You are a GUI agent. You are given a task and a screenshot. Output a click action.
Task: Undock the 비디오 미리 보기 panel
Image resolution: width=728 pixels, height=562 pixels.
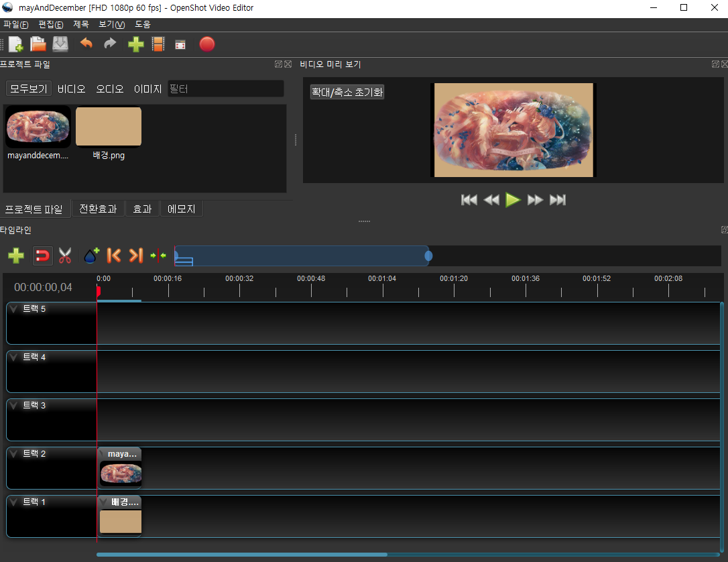pos(715,64)
